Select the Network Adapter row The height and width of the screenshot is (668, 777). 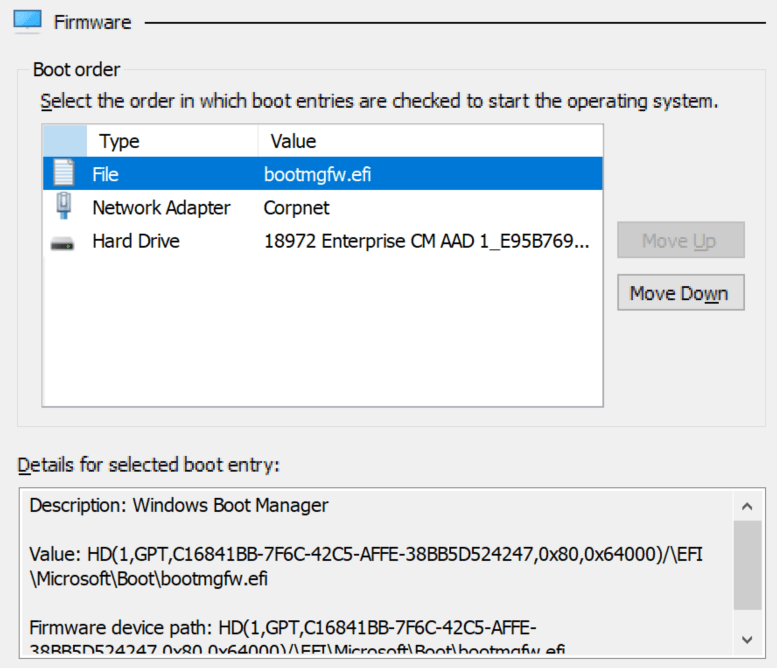click(323, 207)
